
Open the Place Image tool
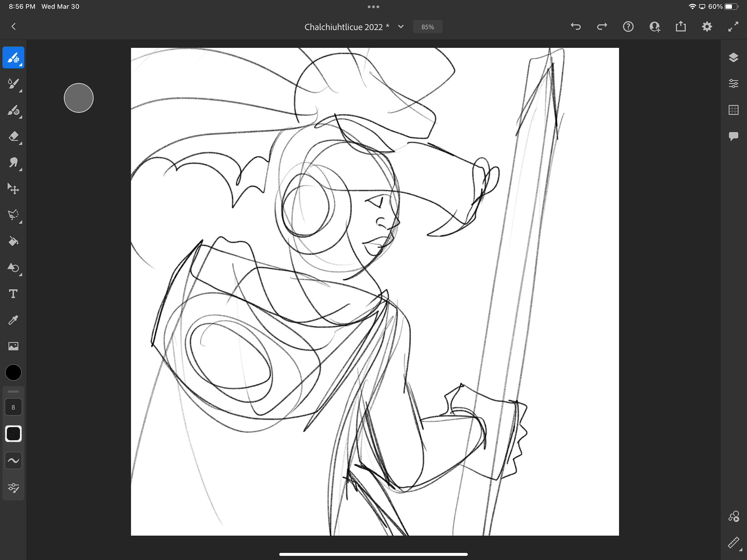click(x=13, y=346)
